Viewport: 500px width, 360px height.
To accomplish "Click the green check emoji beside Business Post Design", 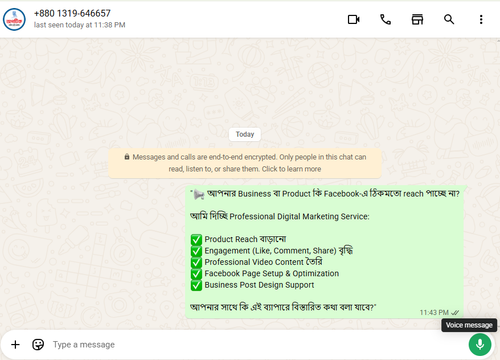I will tap(196, 285).
